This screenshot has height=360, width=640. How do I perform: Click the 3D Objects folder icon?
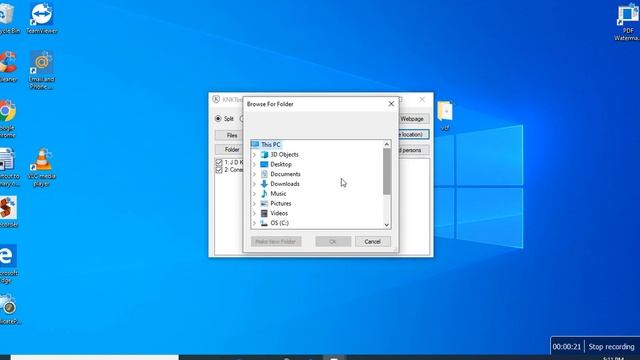(264, 155)
